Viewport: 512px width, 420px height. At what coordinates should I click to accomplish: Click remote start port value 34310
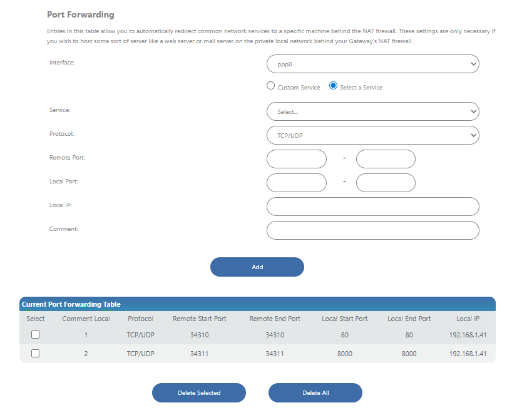click(200, 335)
